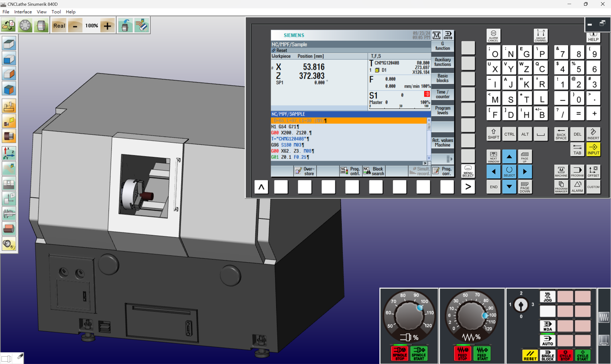Image resolution: width=611 pixels, height=364 pixels.
Task: Select the Auxiliary functions softkey
Action: 442,62
